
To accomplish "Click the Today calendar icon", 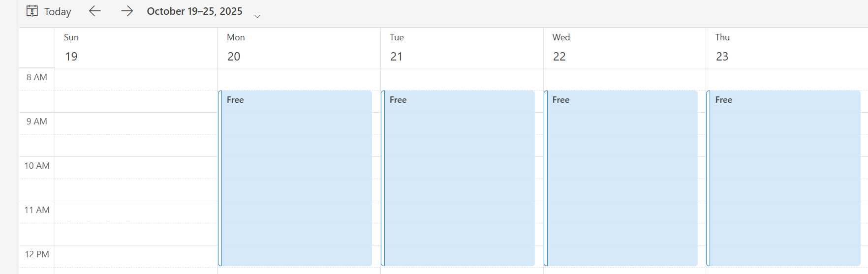I will (32, 11).
